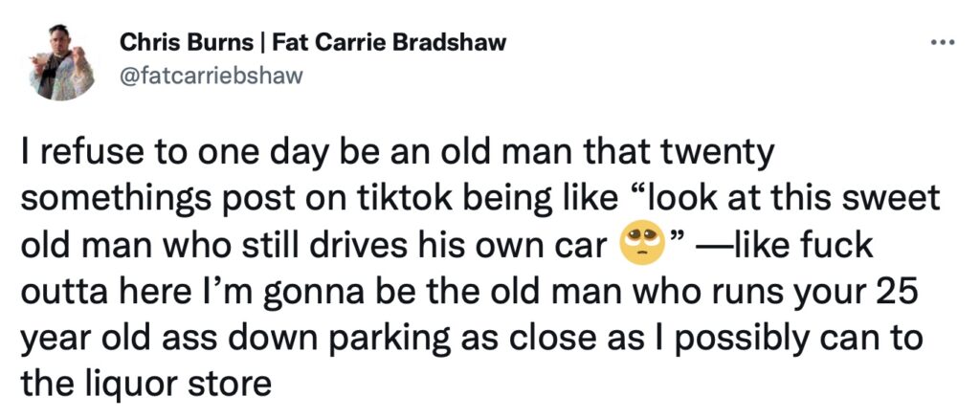Image resolution: width=980 pixels, height=418 pixels.
Task: Click the pleading face emoji in the tweet
Action: 639,246
